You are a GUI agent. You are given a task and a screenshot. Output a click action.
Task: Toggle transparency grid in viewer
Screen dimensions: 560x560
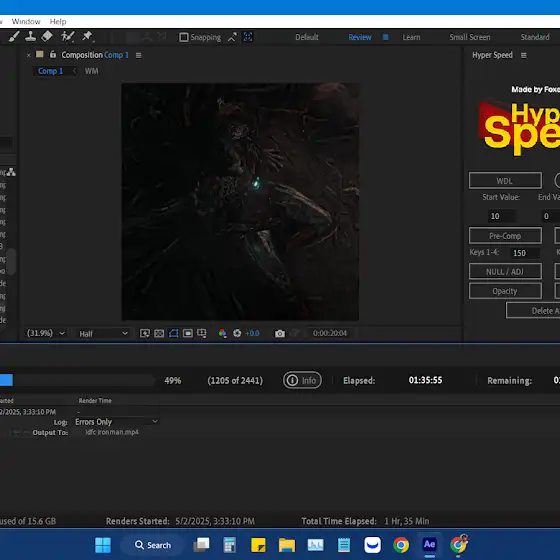[159, 333]
